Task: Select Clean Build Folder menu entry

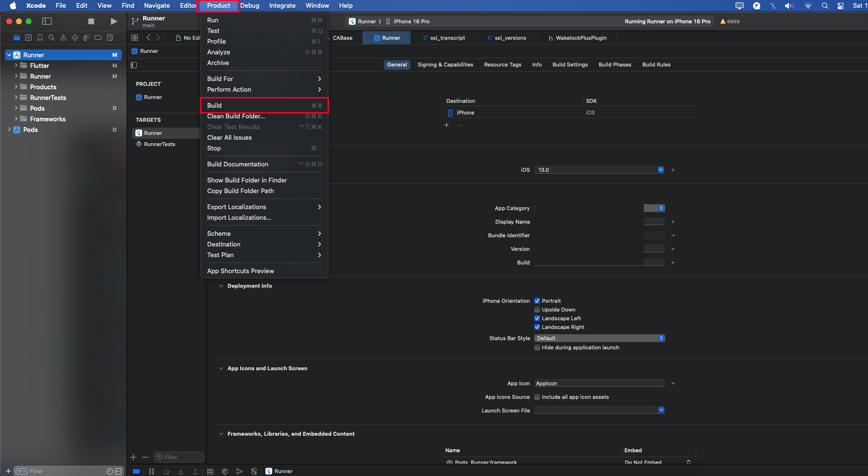Action: pyautogui.click(x=236, y=116)
